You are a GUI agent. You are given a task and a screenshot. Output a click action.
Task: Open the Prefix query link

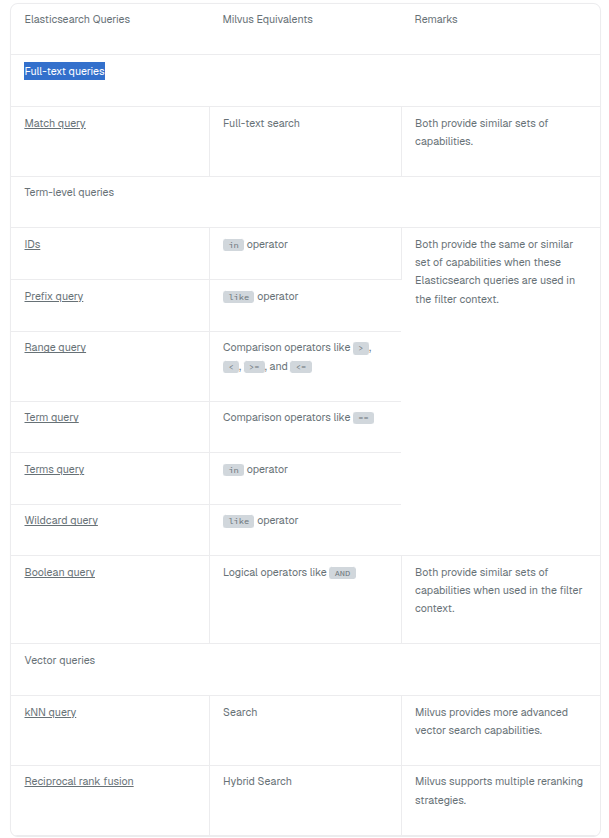coord(54,296)
